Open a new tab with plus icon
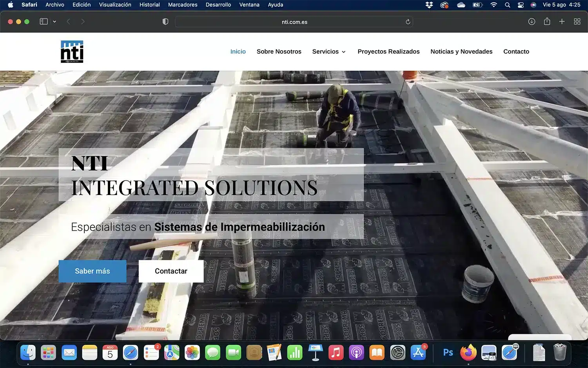Image resolution: width=588 pixels, height=368 pixels. 562,22
